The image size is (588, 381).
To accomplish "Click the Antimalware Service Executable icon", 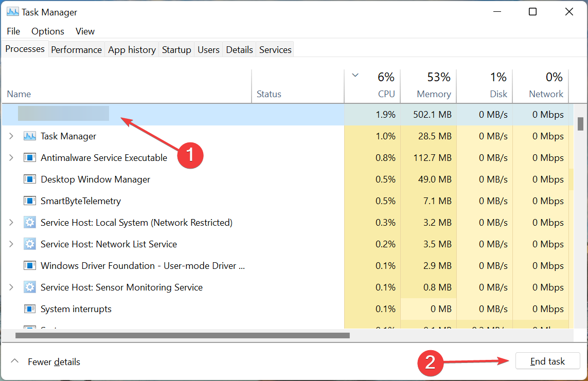I will (30, 158).
